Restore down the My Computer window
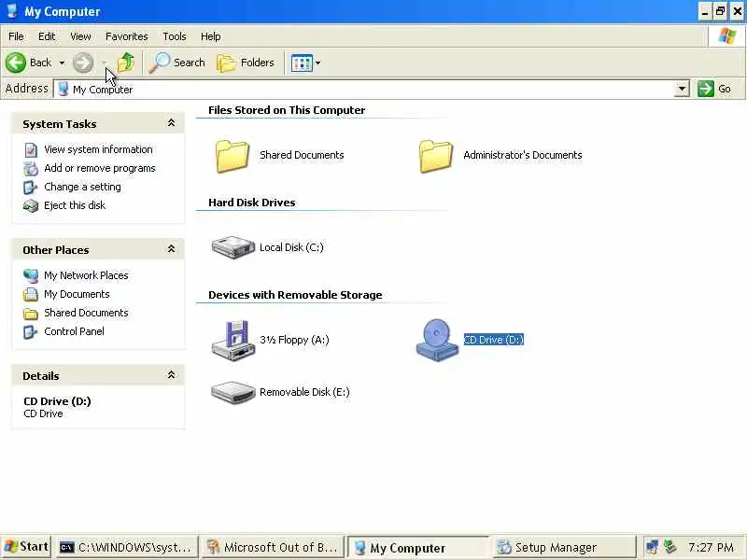 721,11
